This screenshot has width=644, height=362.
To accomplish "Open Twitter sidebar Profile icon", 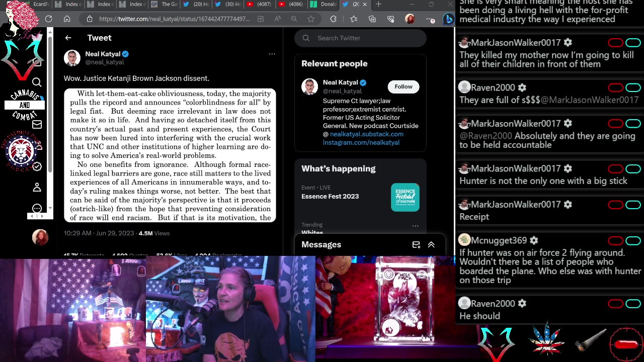I will (x=37, y=188).
